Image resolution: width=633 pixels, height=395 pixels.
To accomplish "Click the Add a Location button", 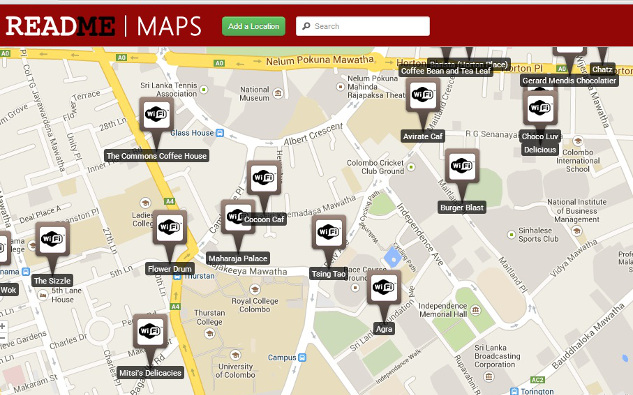I will 254,26.
